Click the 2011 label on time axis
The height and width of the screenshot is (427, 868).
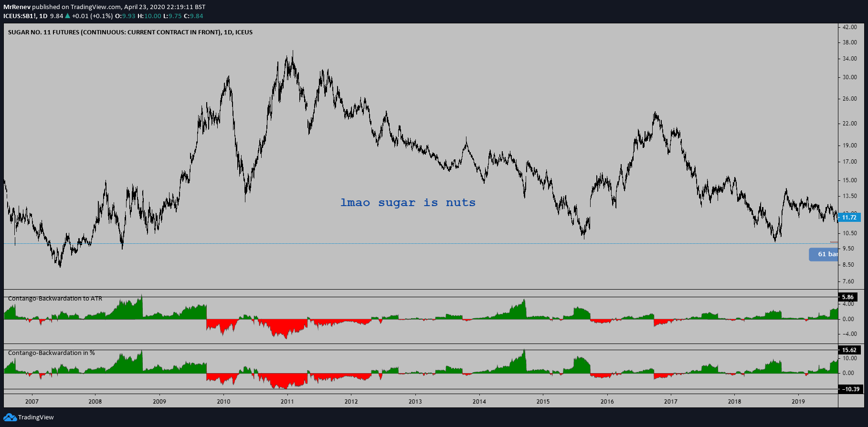(x=287, y=402)
